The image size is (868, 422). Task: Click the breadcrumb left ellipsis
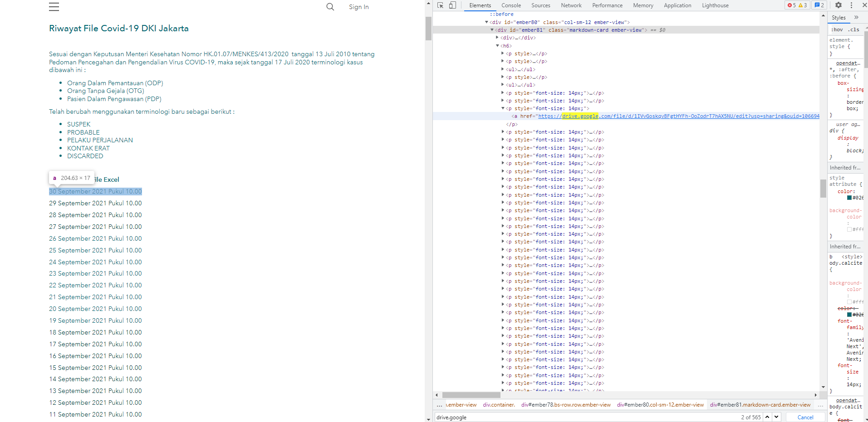[x=439, y=405]
